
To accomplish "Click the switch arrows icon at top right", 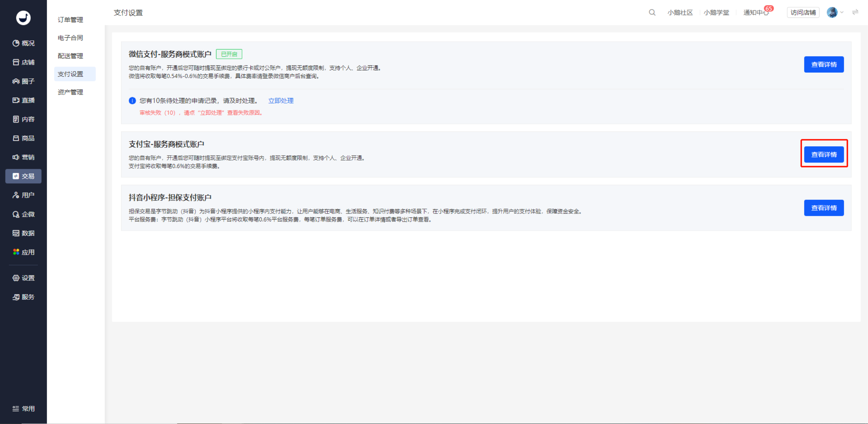I will point(855,12).
